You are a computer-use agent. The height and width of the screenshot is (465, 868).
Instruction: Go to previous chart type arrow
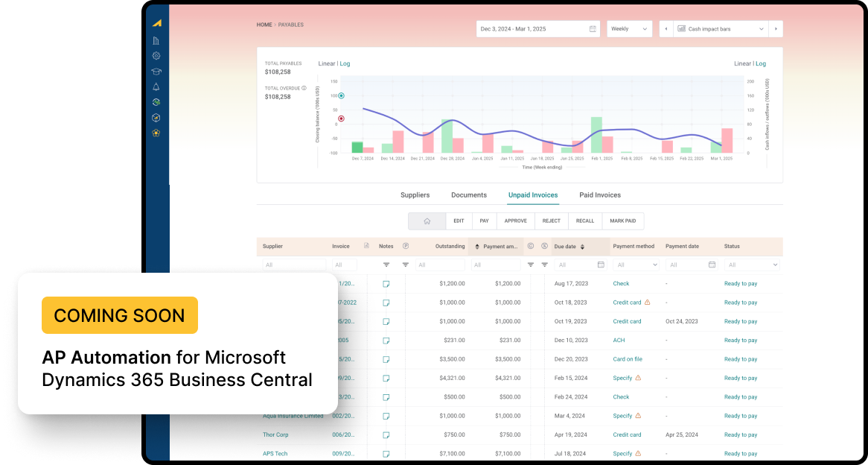[666, 29]
